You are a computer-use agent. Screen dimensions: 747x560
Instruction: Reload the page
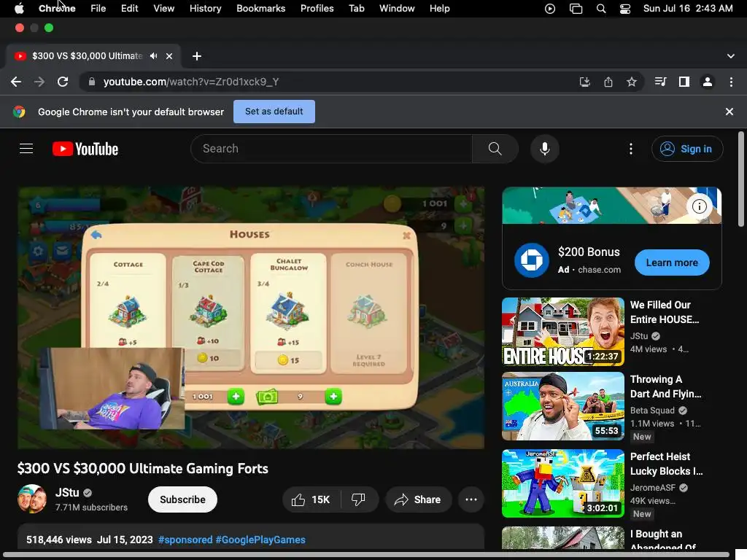pos(63,82)
